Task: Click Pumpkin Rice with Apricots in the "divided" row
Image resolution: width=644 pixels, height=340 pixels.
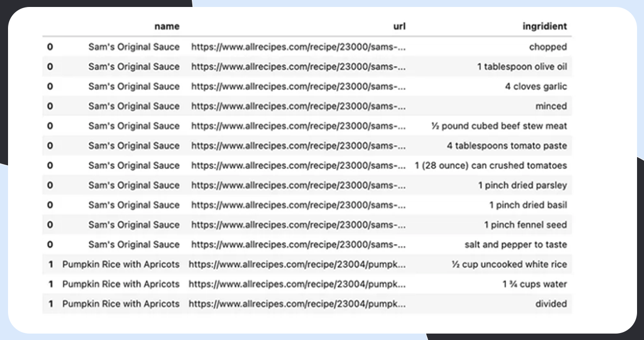Action: pyautogui.click(x=121, y=304)
